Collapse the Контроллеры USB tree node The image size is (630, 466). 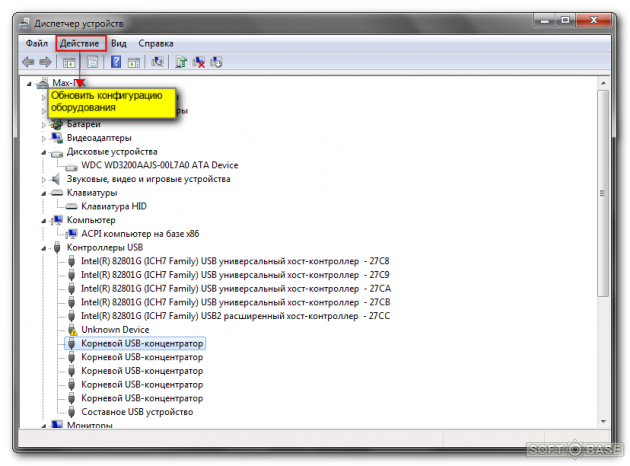click(44, 247)
